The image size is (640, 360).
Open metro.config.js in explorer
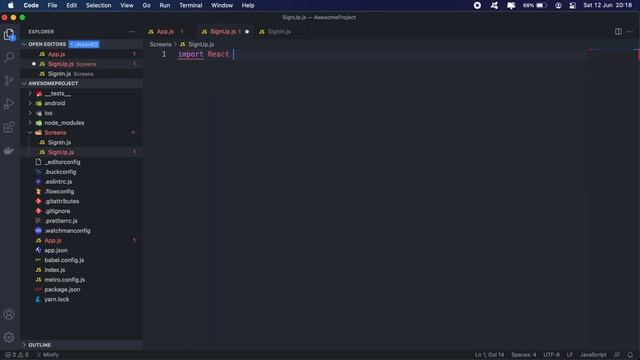click(x=64, y=280)
